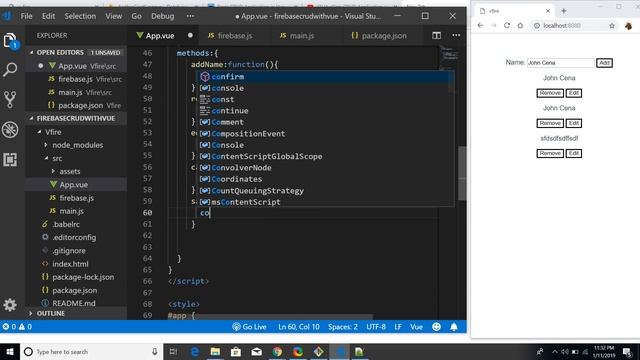Click Edit under the first John Cena
Viewport: 640px width, 360px height.
pos(573,93)
